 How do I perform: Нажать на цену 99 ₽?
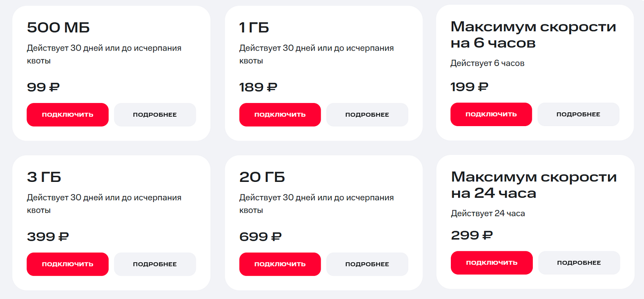[44, 87]
